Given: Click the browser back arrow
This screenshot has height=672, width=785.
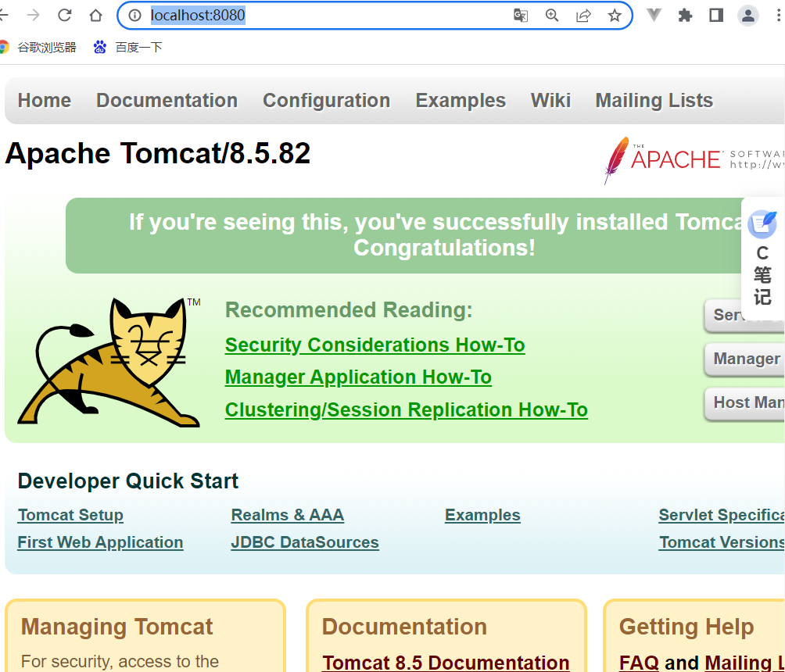Looking at the screenshot, I should coord(3,16).
